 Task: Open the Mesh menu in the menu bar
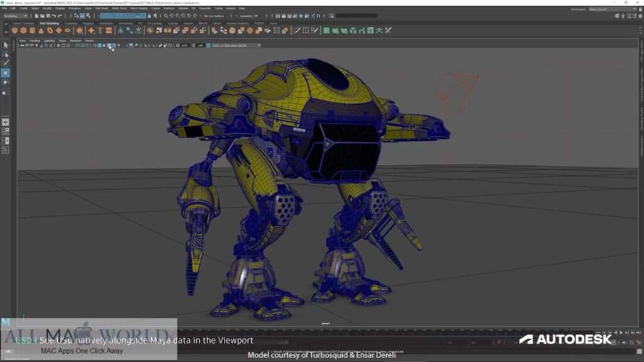(89, 9)
